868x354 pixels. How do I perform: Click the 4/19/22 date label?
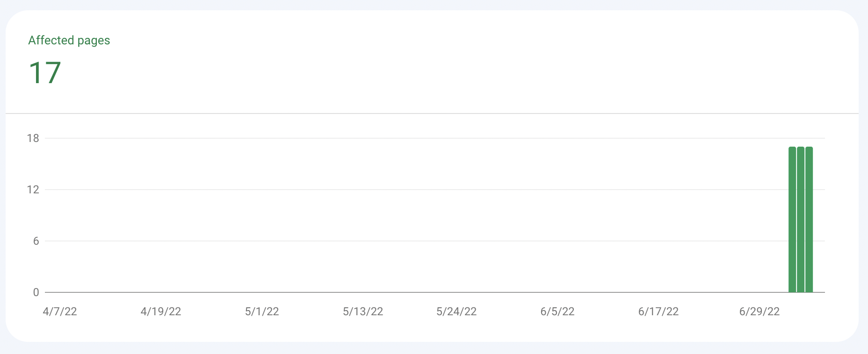pyautogui.click(x=161, y=312)
